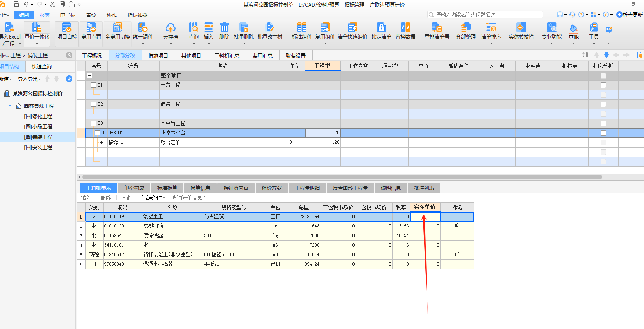Viewport: 644px width, 329px height.
Task: Collapse the B2 铺装工程 section
Action: pyautogui.click(x=94, y=104)
